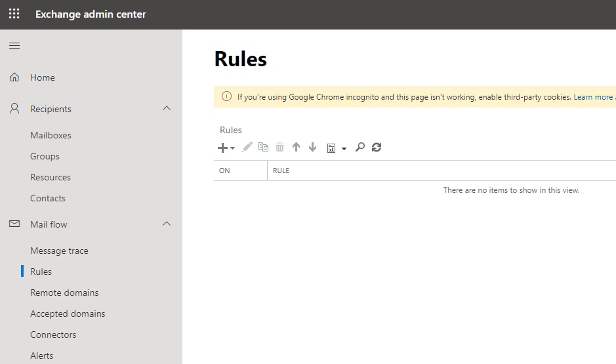Click the edit rule pencil icon
Viewport: 616px width, 364px height.
pyautogui.click(x=247, y=148)
